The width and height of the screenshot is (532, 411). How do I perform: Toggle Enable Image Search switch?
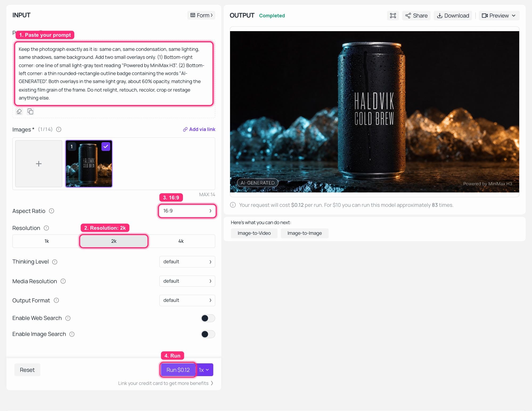208,334
